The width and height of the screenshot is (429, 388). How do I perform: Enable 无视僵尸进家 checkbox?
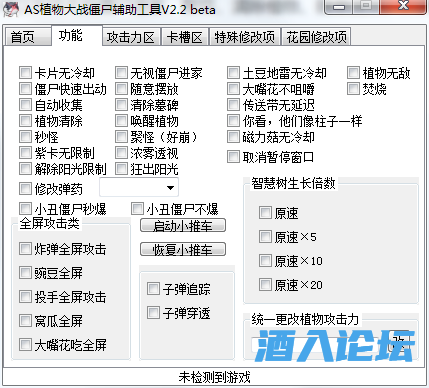coord(121,73)
